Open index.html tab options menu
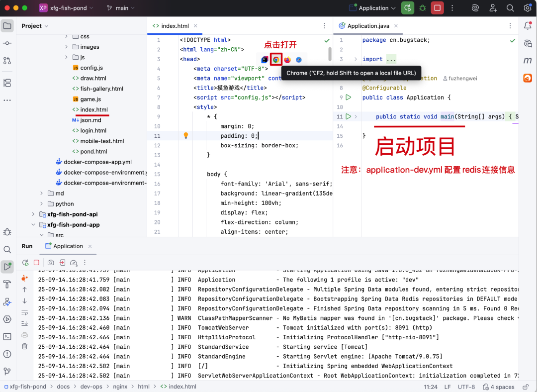The height and width of the screenshot is (392, 537). pos(324,26)
